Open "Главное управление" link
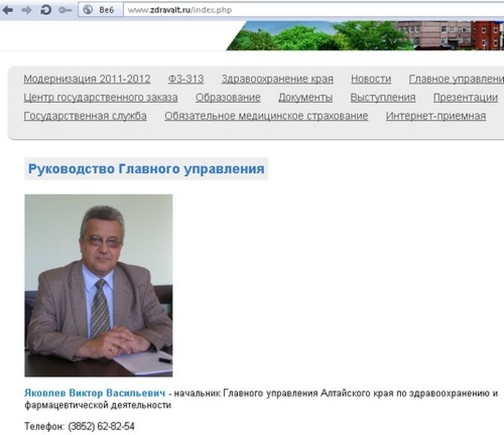This screenshot has height=435, width=504. pos(457,79)
